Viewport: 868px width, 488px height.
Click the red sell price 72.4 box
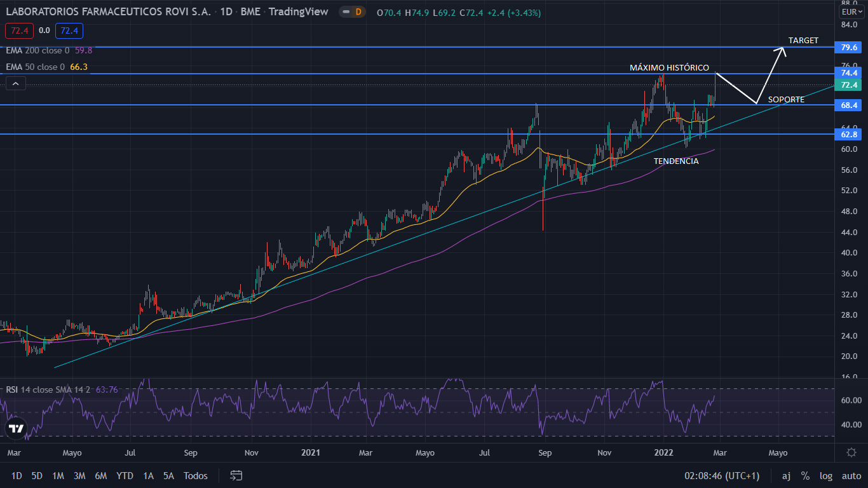(x=19, y=30)
